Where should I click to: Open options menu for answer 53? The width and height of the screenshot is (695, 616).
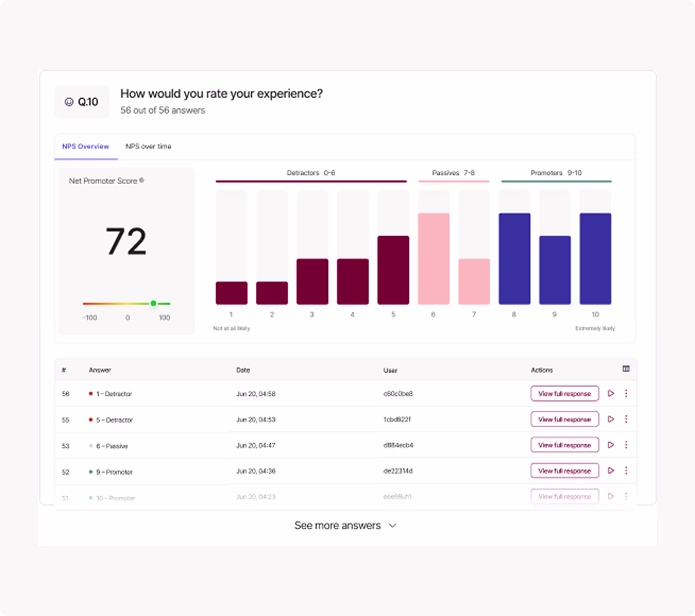[x=626, y=445]
